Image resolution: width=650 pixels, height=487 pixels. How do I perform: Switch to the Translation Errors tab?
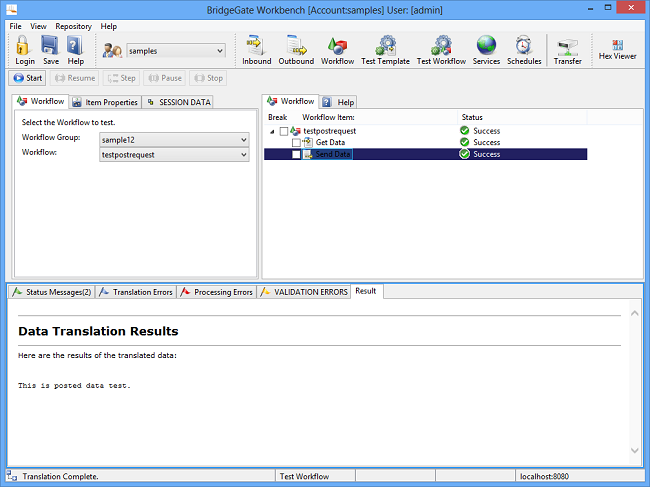click(137, 292)
